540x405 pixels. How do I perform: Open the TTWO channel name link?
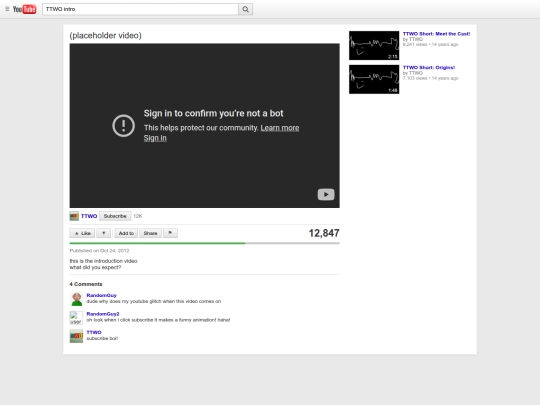89,216
